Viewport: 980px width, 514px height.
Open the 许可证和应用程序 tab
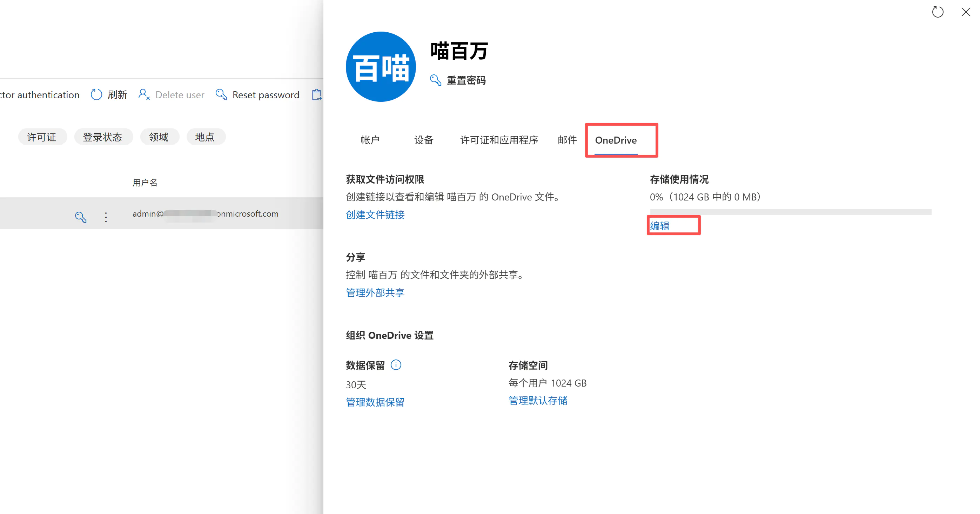pos(499,140)
